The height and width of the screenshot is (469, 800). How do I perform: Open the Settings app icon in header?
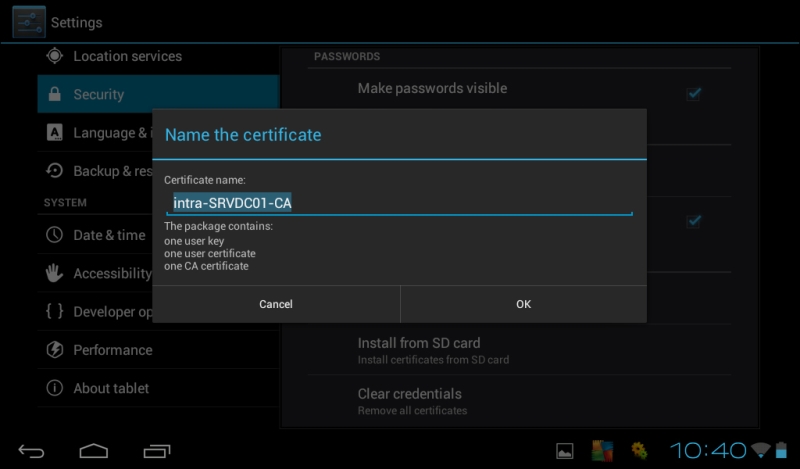[29, 22]
